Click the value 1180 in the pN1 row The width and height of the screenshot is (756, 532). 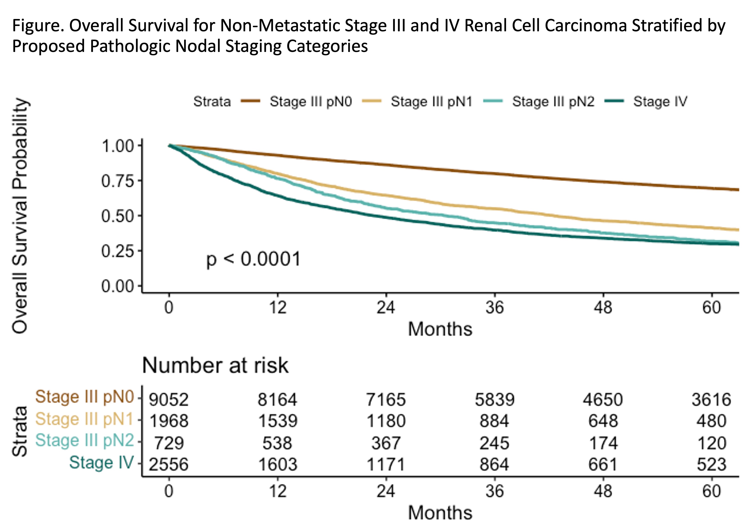tap(386, 421)
